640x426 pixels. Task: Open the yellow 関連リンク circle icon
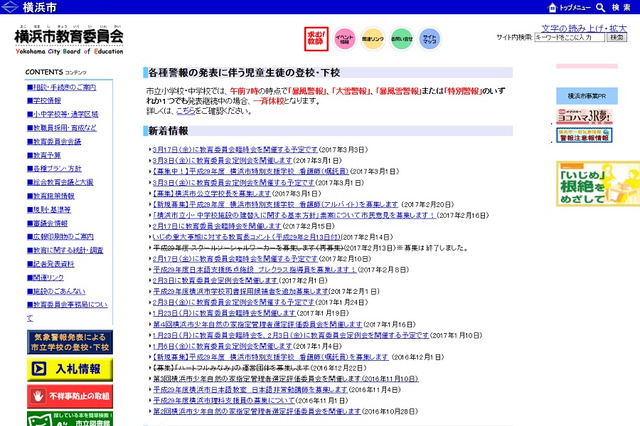tap(373, 39)
